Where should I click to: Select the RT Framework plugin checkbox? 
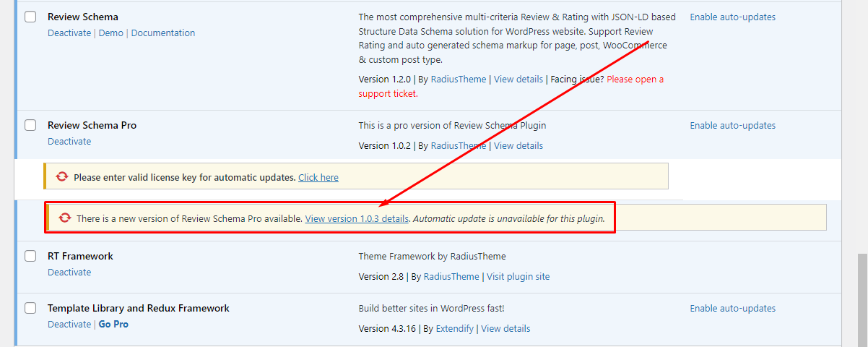pos(30,256)
